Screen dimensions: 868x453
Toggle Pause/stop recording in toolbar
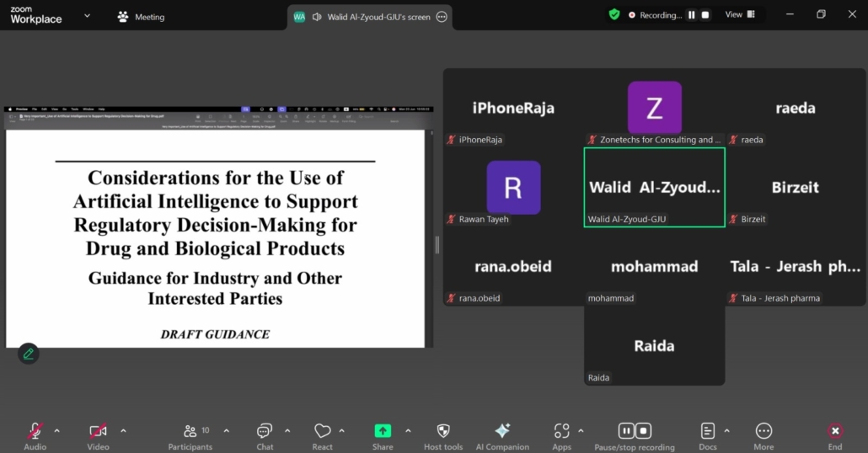635,431
